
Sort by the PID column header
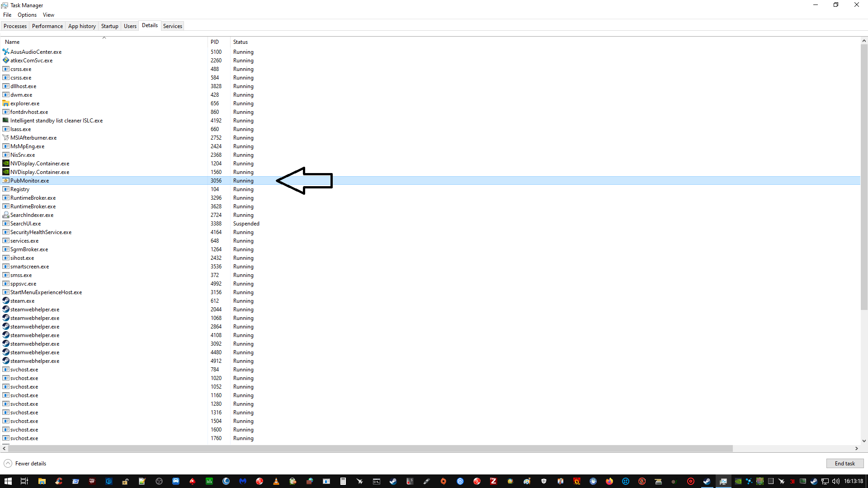pos(214,42)
